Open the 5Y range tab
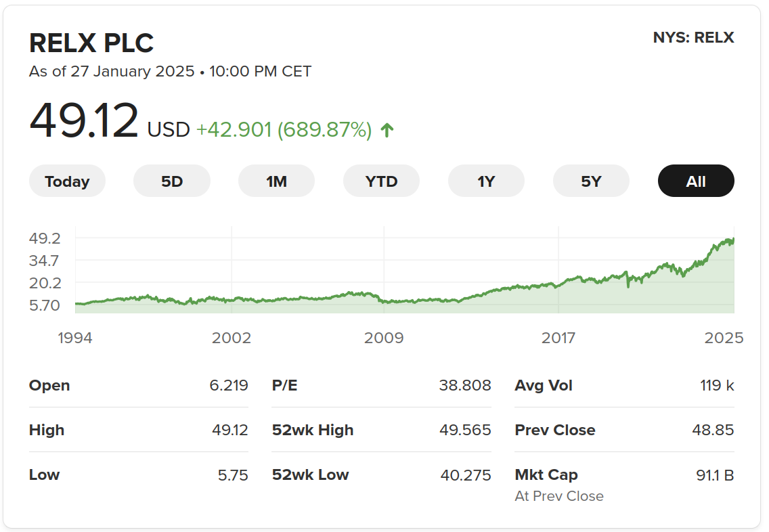Viewport: 769px width, 532px height. pos(591,181)
